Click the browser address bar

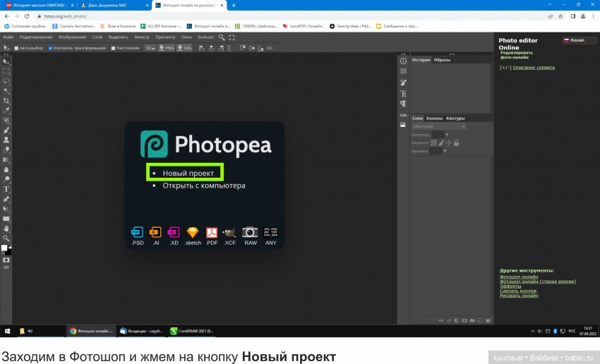291,16
